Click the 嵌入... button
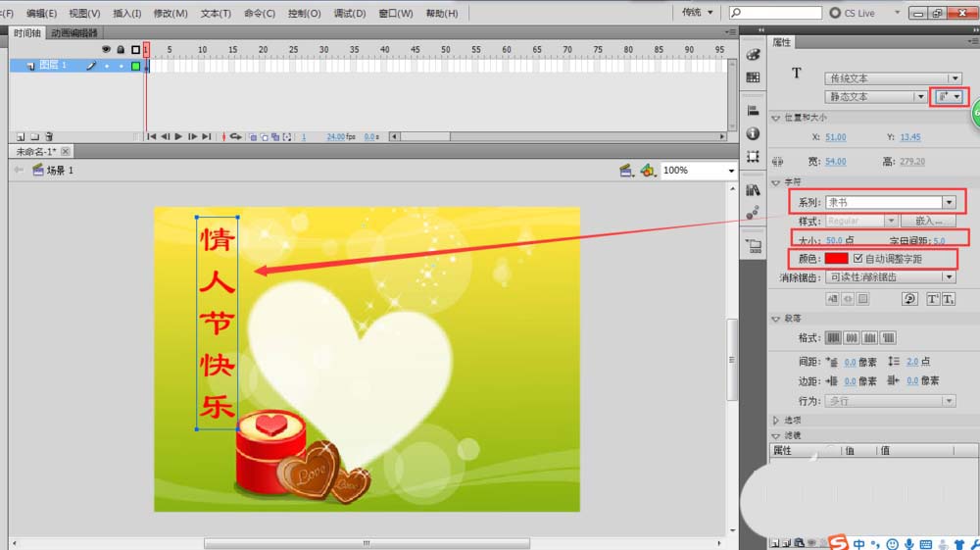 [x=929, y=222]
